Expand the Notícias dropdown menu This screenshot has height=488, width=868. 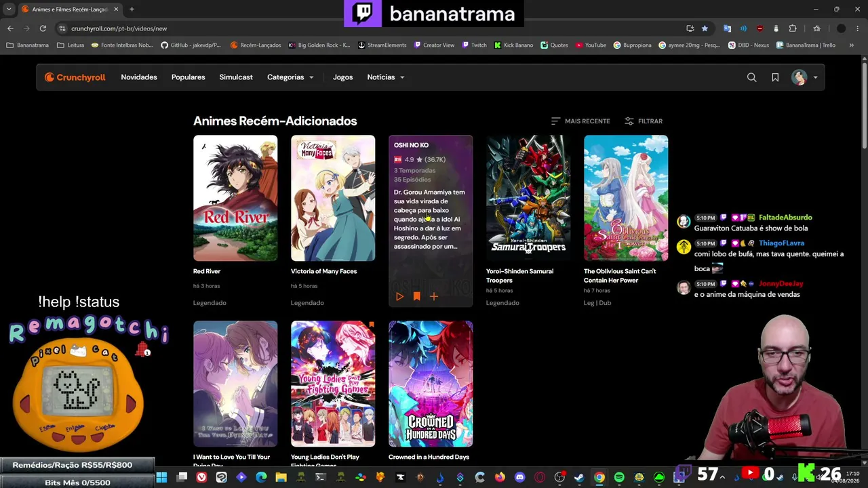coord(386,77)
